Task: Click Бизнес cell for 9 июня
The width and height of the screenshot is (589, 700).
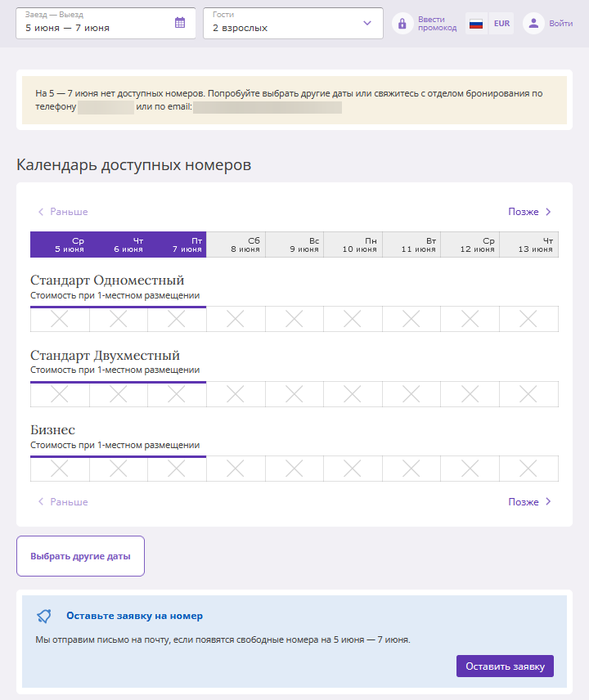Action: [294, 469]
